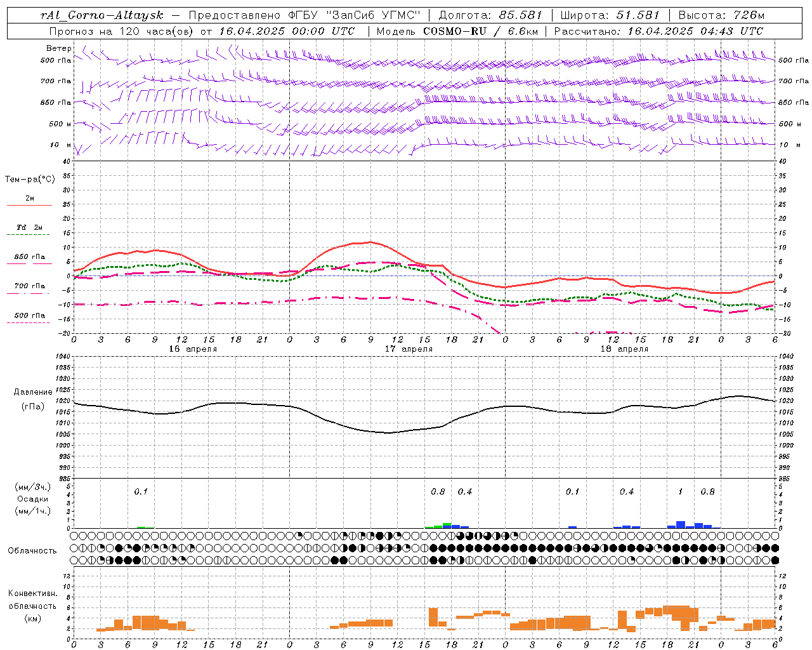The image size is (812, 650).
Task: Click the Тем-ра(°C) temperature heading
Action: 30,180
